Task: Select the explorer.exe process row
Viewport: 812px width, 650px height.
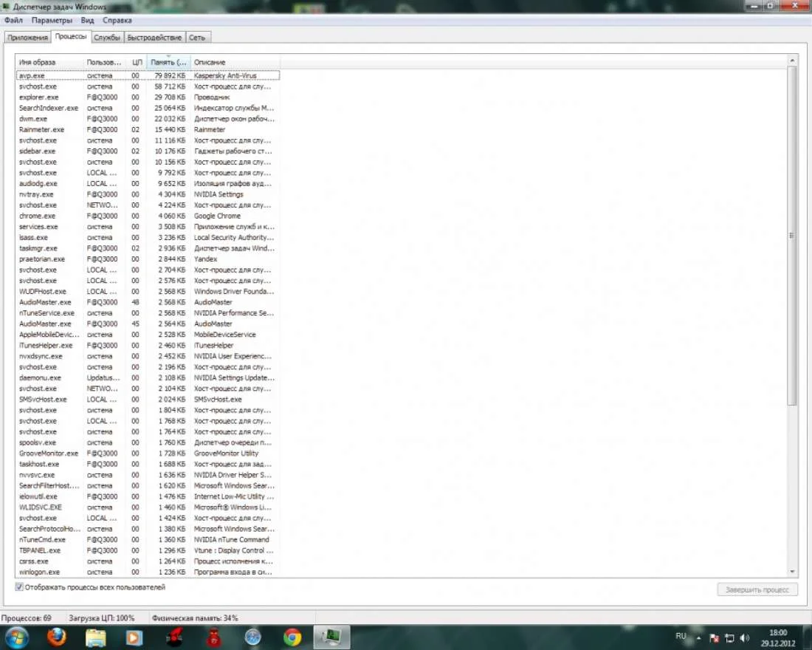Action: pos(148,97)
